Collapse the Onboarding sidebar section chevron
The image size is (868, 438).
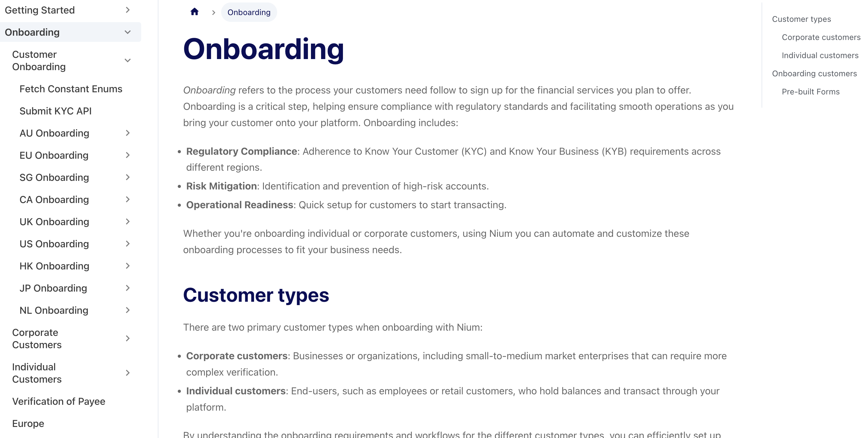127,32
